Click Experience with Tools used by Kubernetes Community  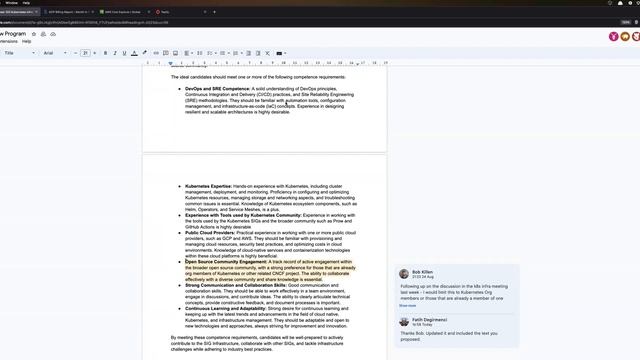(243, 215)
